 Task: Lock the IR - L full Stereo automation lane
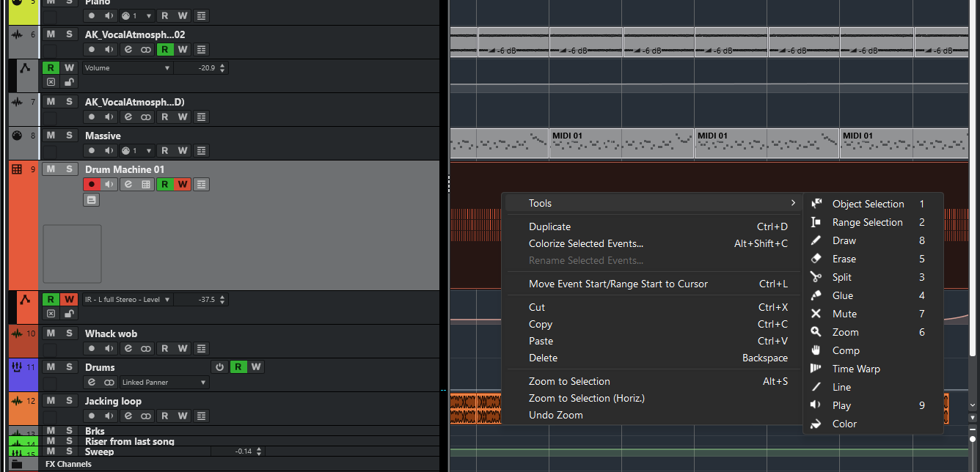pyautogui.click(x=69, y=313)
